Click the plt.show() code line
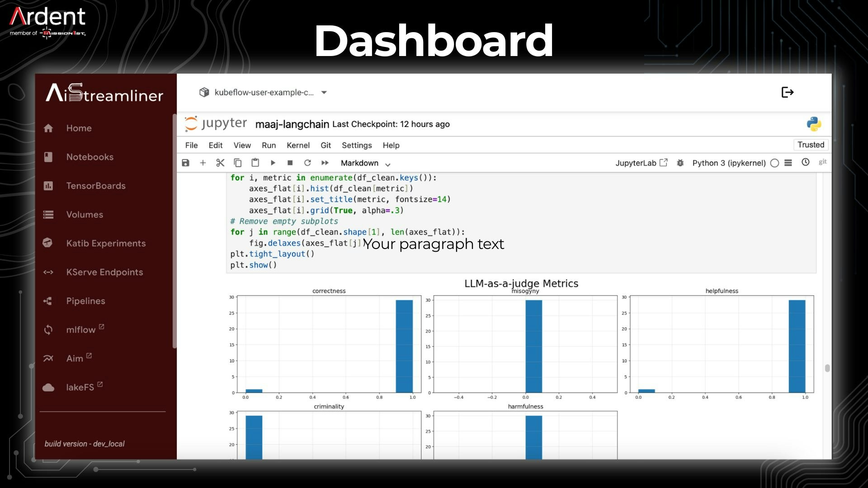This screenshot has width=868, height=488. pos(253,265)
